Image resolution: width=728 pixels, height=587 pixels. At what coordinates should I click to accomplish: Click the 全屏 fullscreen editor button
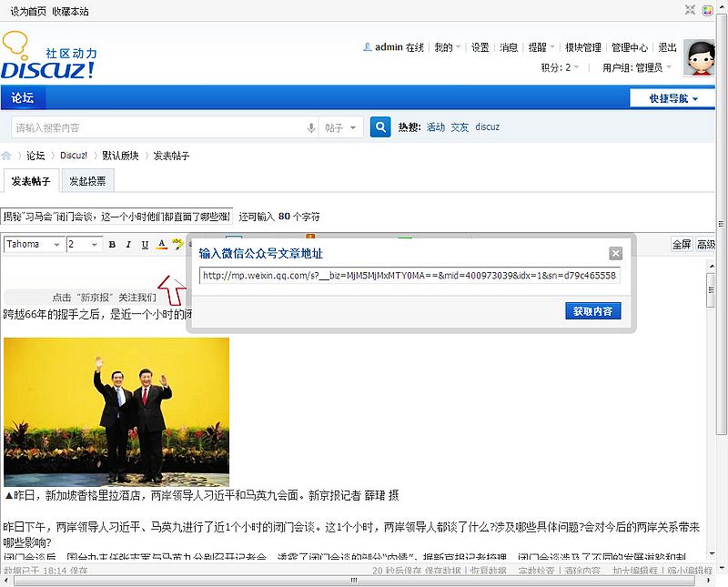[682, 244]
